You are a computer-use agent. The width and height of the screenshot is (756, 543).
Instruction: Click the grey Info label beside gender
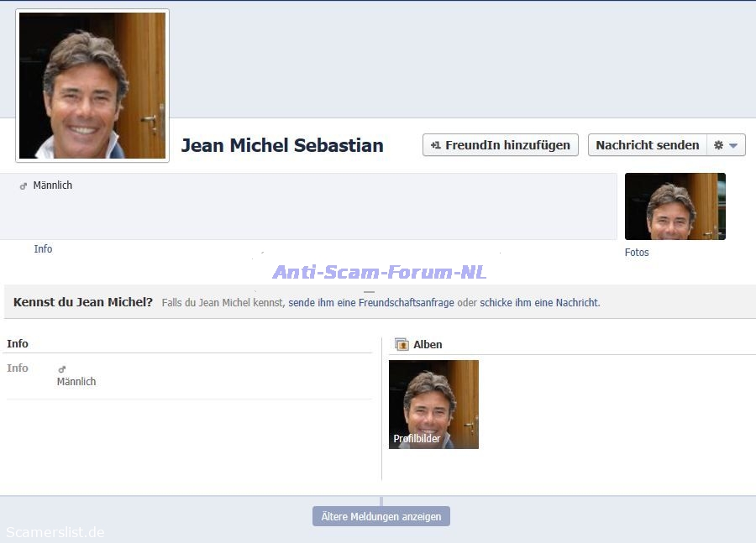(18, 368)
